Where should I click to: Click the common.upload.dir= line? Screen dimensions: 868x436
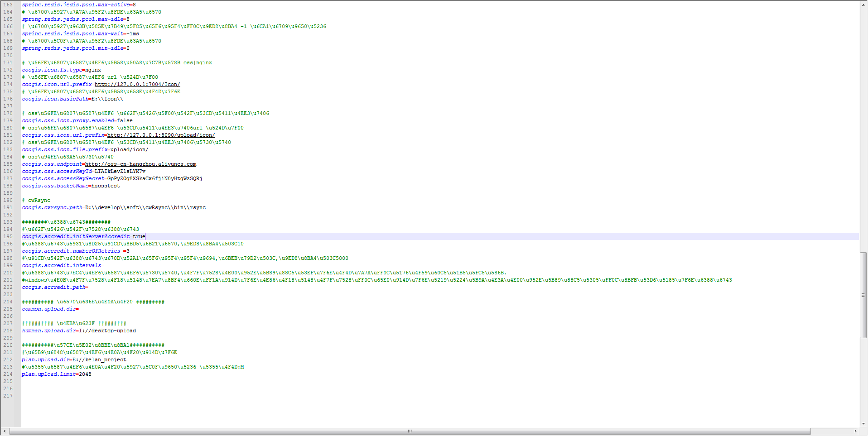(50, 309)
